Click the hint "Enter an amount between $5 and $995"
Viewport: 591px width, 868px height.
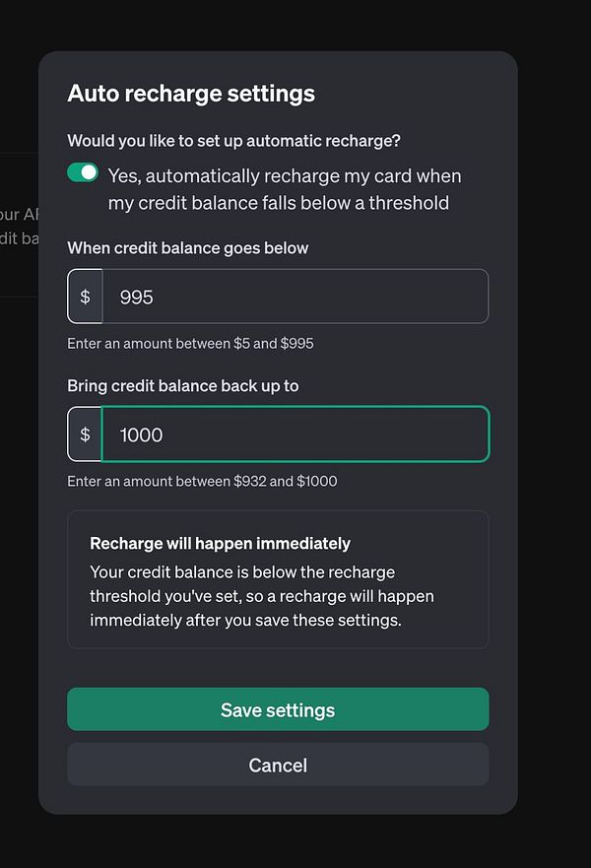tap(190, 344)
